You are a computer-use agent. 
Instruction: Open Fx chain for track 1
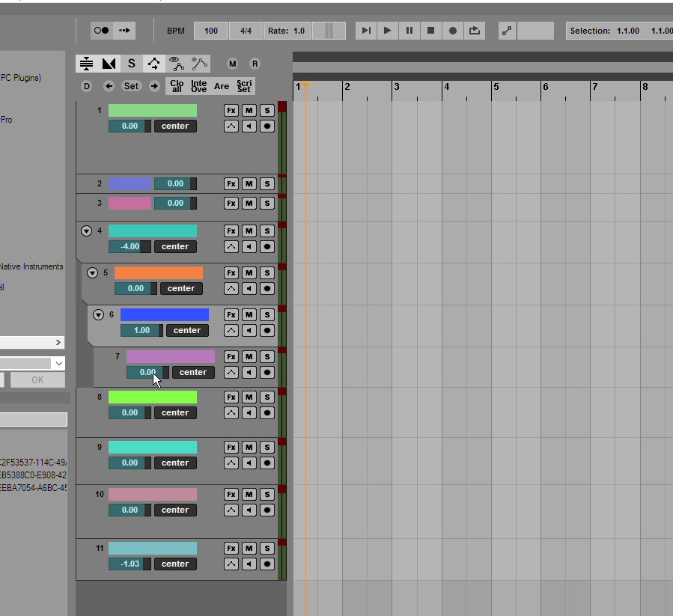tap(231, 110)
